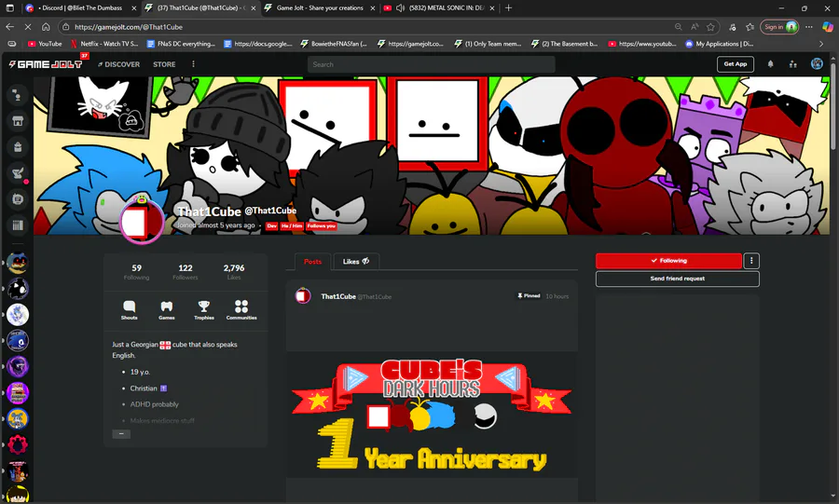
Task: Open the Store menu item
Action: pos(164,64)
